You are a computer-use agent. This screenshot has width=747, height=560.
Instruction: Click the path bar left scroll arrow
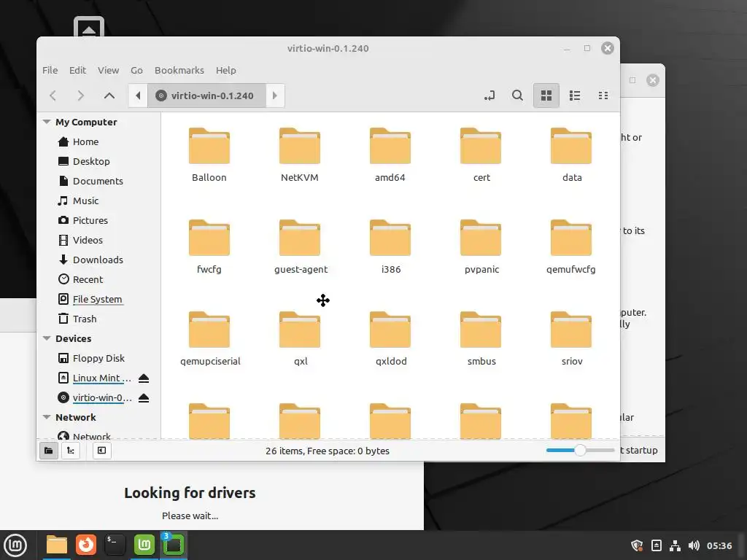point(138,96)
